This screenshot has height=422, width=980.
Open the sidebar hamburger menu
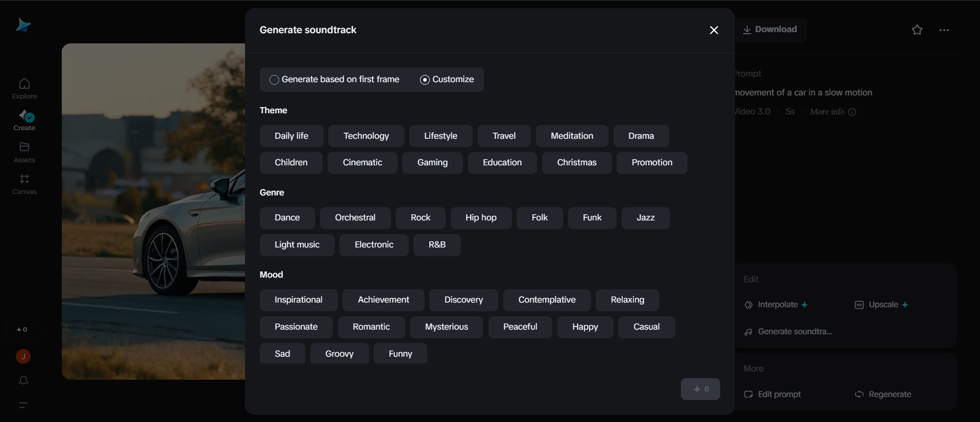coord(23,405)
